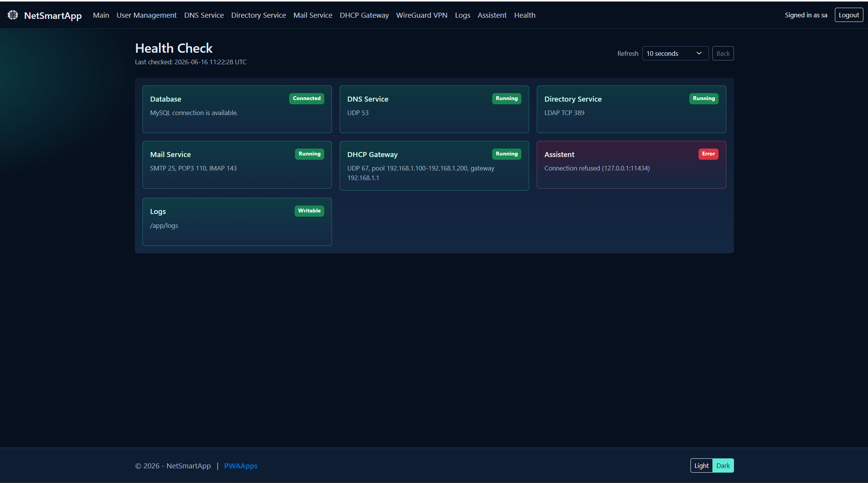Open the PWAApps footer link
The width and height of the screenshot is (868, 483).
tap(241, 466)
